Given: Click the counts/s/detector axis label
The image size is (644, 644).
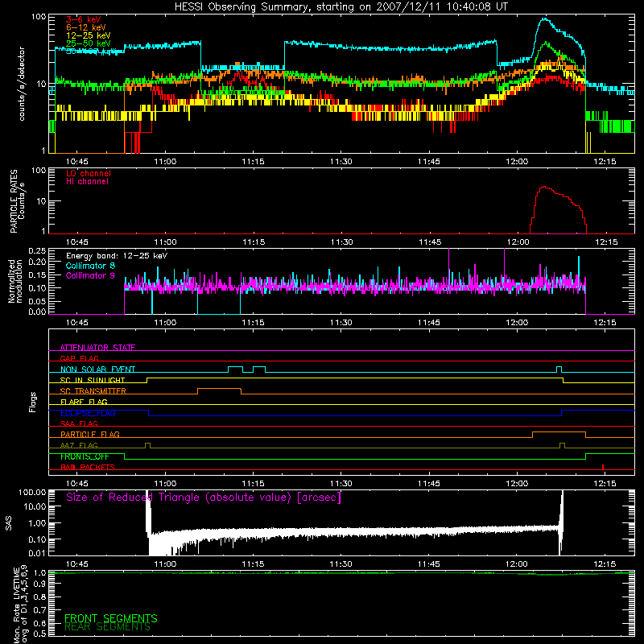Looking at the screenshot, I should click(22, 84).
